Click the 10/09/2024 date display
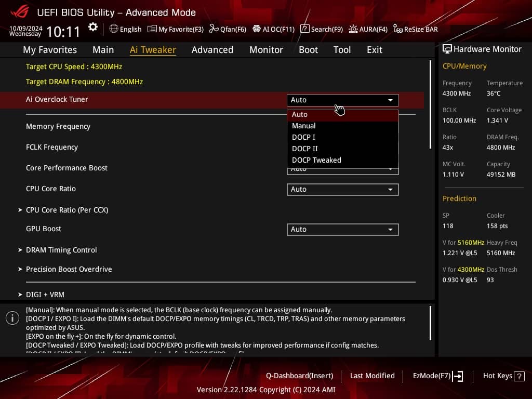The height and width of the screenshot is (399, 532). (x=26, y=28)
